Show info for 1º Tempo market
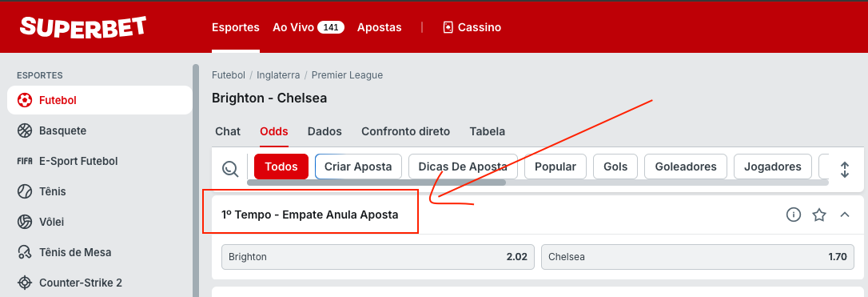 [x=794, y=215]
